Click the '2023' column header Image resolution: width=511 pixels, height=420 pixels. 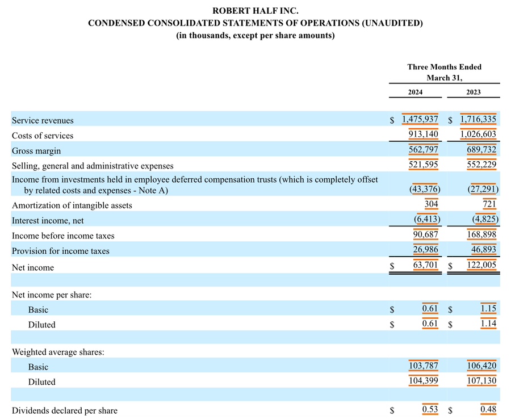click(473, 92)
